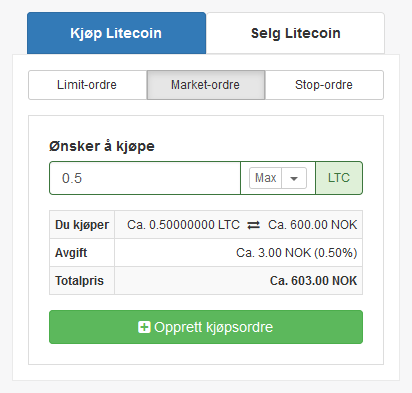The height and width of the screenshot is (393, 412).
Task: Open the Selg Litecoin tab
Action: coord(295,33)
